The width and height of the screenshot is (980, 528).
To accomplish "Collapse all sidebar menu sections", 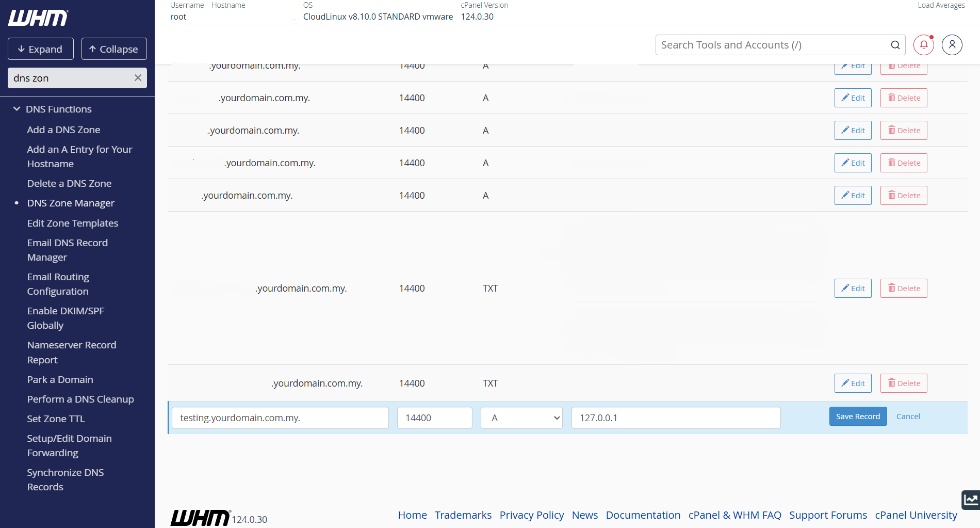I will coord(114,49).
